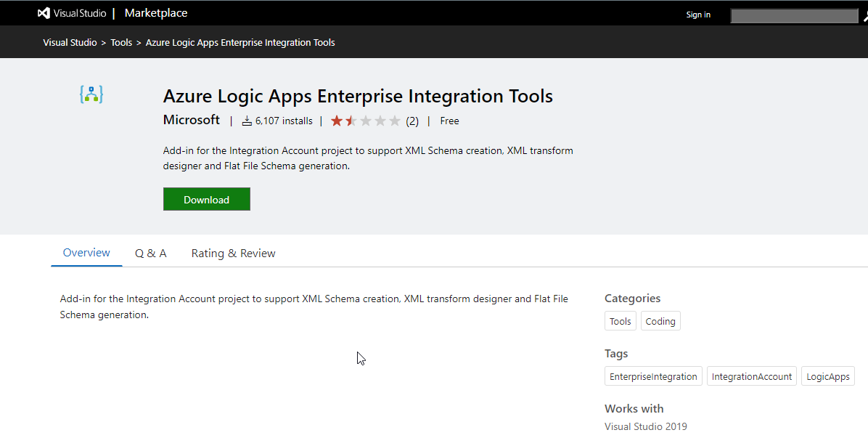Click the Azure Logic Apps extension icon
Viewport: 868px width, 438px height.
[x=91, y=94]
